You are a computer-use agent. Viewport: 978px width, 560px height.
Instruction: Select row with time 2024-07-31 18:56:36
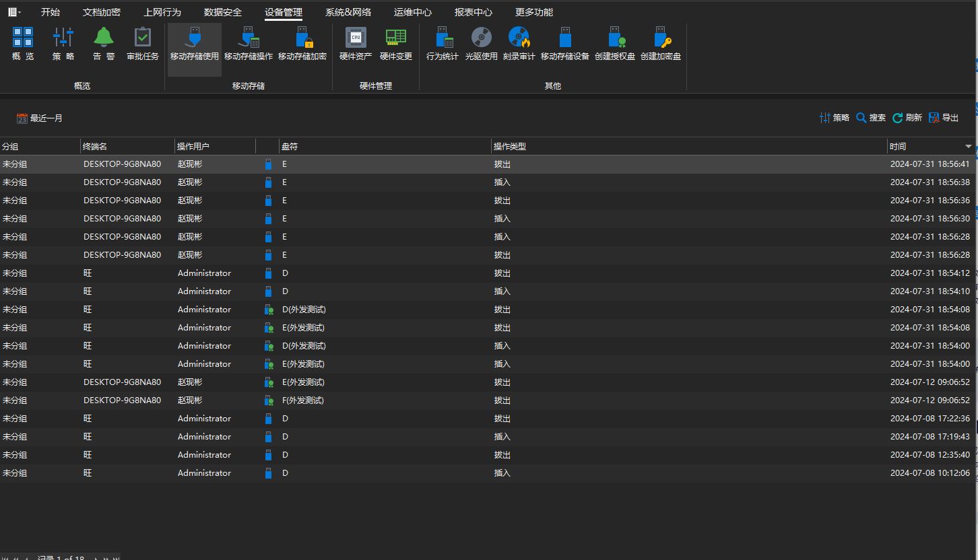488,201
